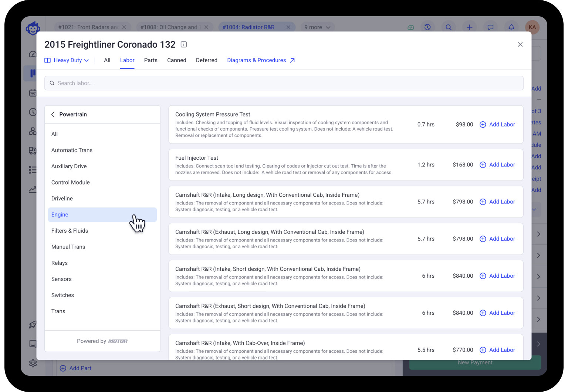
Task: Add Labor for Fuel Injector Test
Action: point(497,165)
